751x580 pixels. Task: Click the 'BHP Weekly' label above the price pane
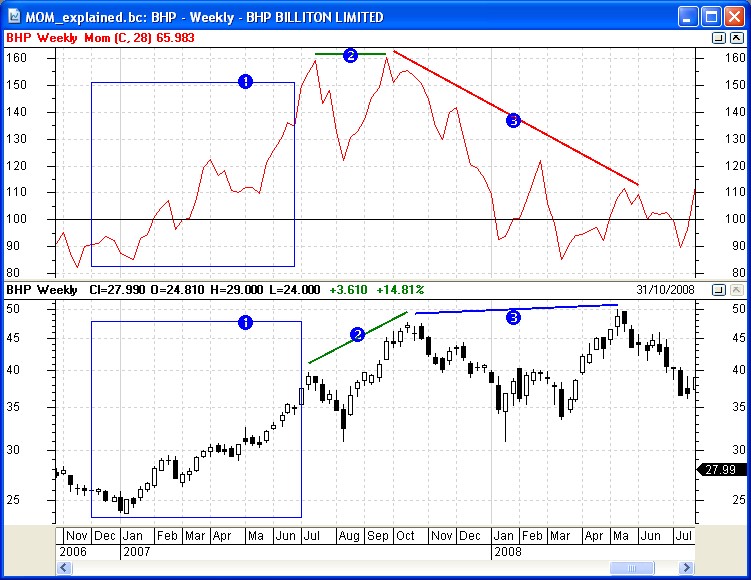pos(42,290)
